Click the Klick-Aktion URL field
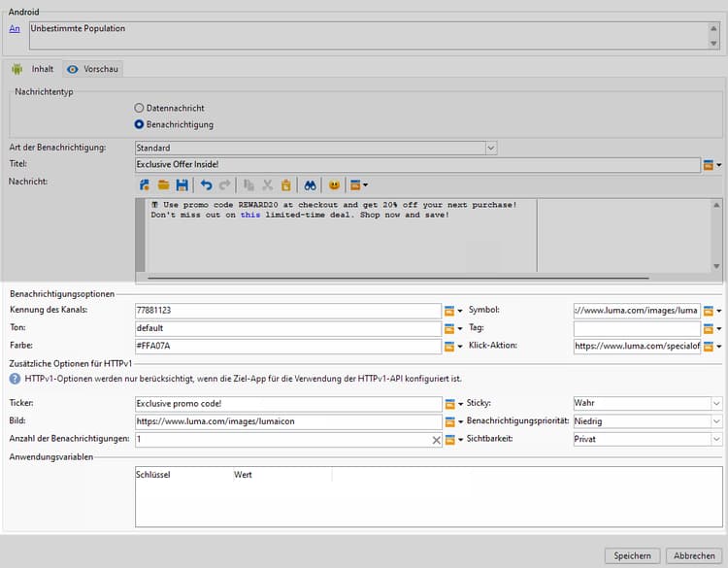This screenshot has width=728, height=568. click(x=637, y=346)
